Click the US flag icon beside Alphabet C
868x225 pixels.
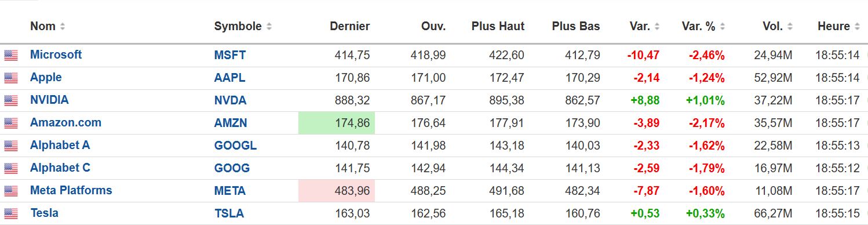[x=10, y=168]
